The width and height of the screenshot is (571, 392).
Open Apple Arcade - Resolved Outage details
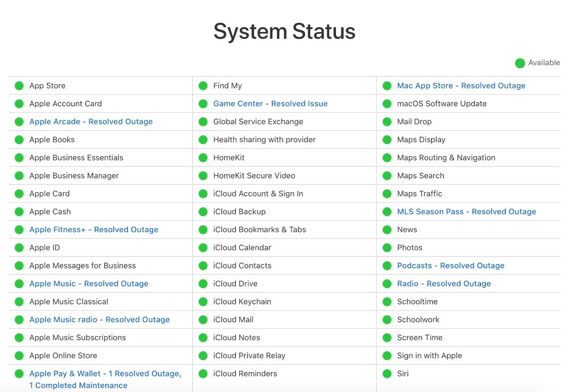tap(91, 122)
